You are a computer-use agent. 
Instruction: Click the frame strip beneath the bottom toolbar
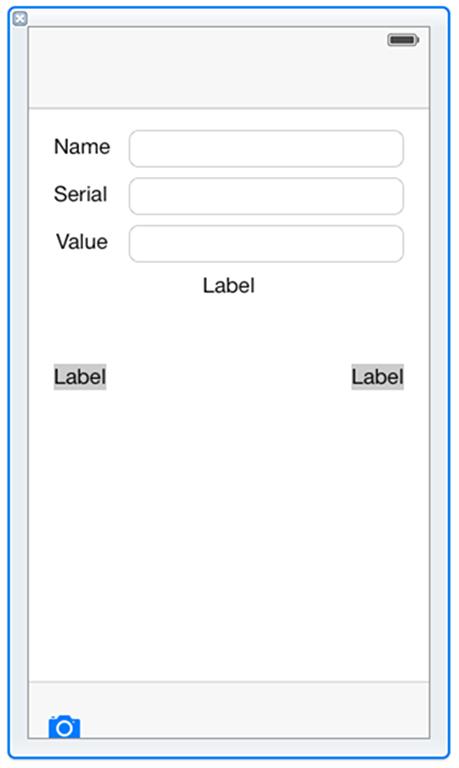229,747
